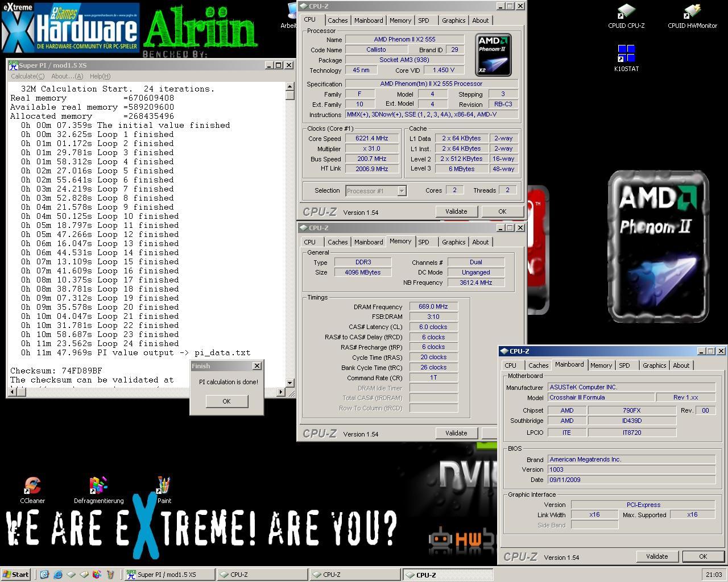Open the Calculate menu in Super PI
This screenshot has height=582, width=728.
pyautogui.click(x=27, y=76)
